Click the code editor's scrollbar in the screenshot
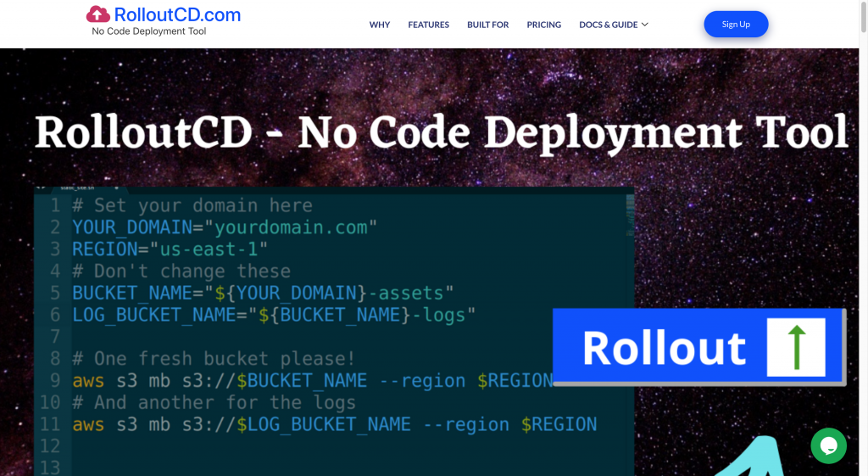The width and height of the screenshot is (868, 476). 629,204
